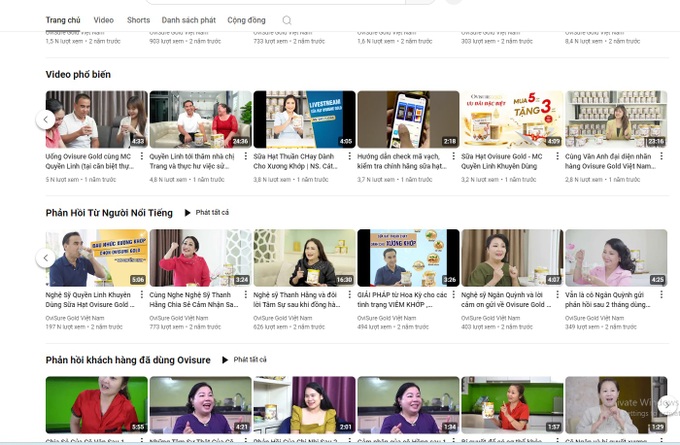Open more options for Nghệ sỹ Thanh Hằng và đôi lời video
This screenshot has height=445, width=680.
click(350, 294)
